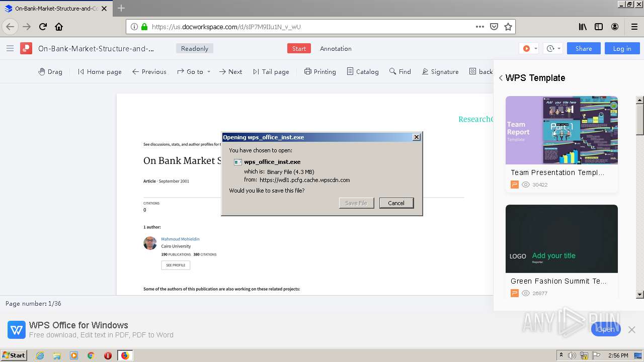
Task: Switch to Annotation tab
Action: pyautogui.click(x=336, y=48)
